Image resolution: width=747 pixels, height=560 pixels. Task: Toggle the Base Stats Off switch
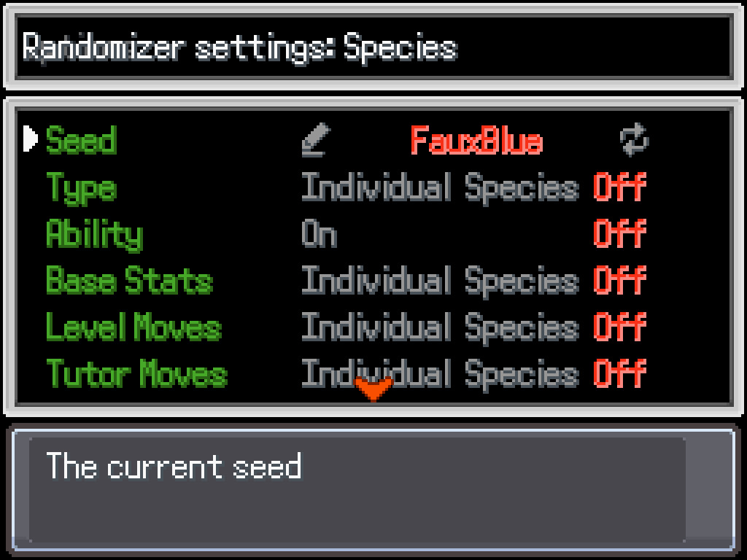[x=619, y=281]
